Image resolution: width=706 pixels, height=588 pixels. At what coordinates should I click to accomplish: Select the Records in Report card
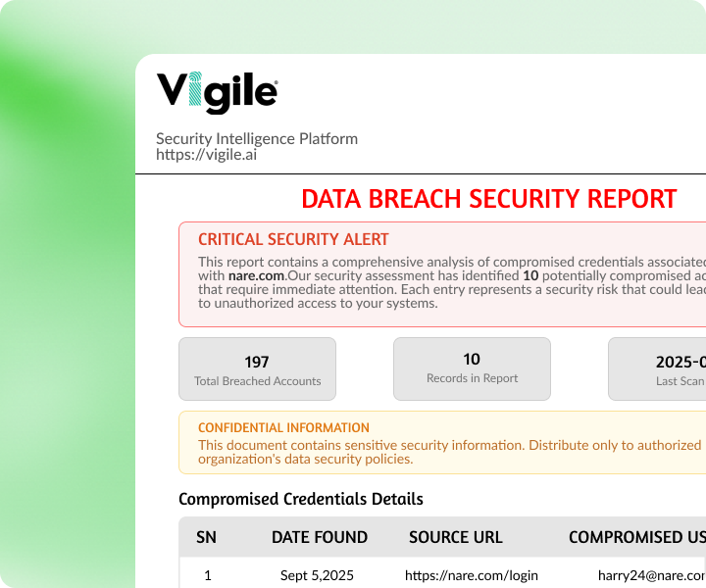[x=472, y=368]
